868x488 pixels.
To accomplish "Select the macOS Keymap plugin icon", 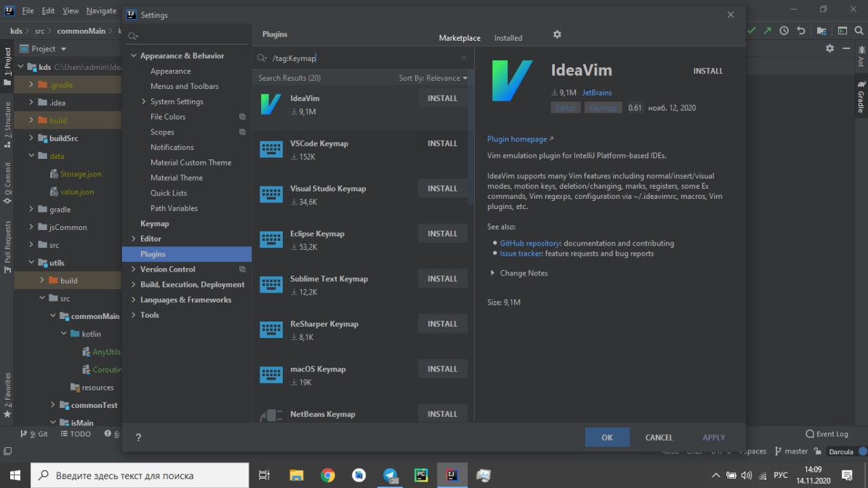I will click(x=271, y=375).
